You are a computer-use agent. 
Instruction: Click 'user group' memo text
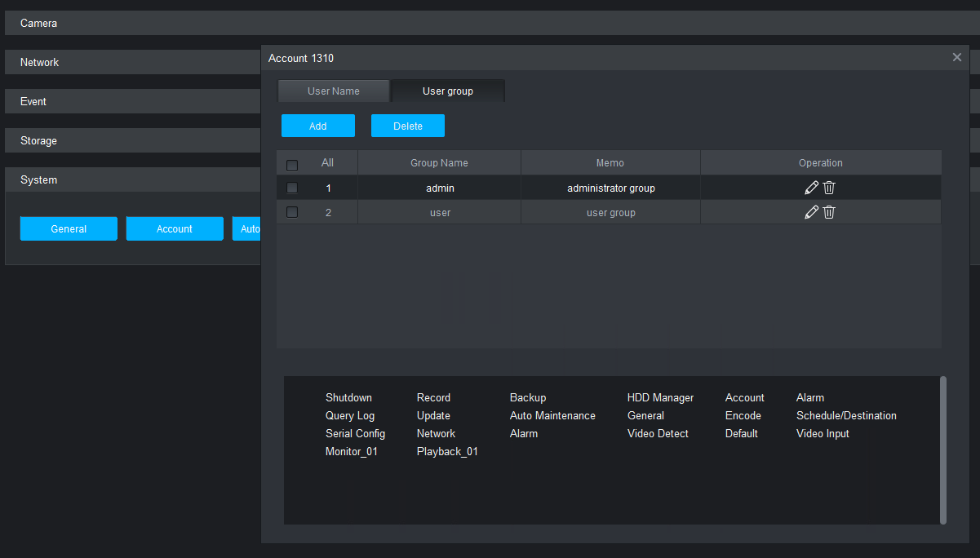pos(611,213)
